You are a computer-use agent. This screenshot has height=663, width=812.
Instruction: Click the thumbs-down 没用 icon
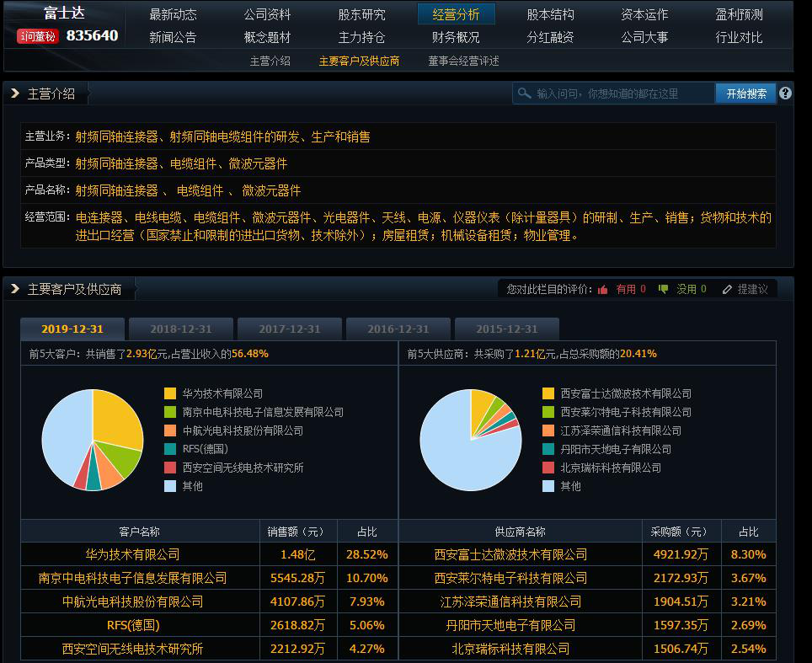663,290
